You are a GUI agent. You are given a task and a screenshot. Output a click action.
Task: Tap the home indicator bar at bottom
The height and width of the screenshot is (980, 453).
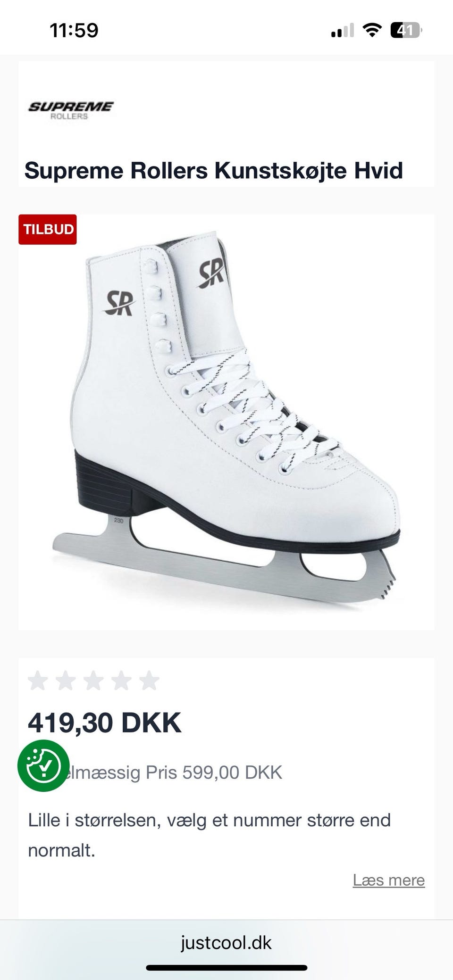(226, 968)
